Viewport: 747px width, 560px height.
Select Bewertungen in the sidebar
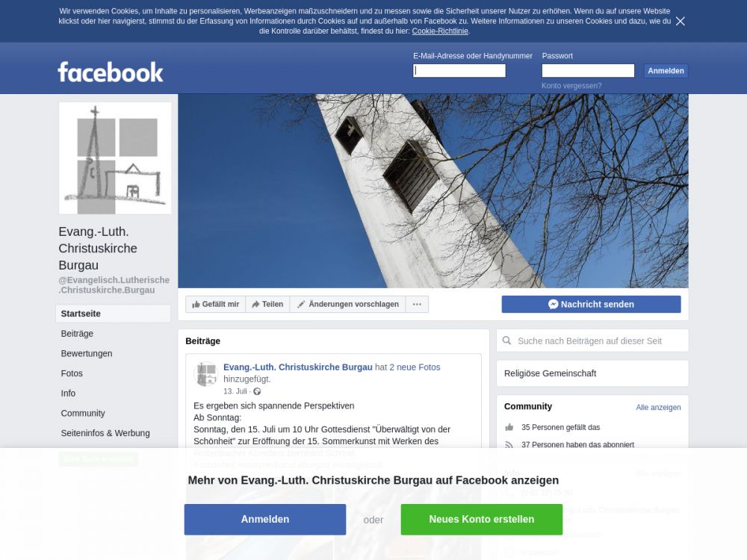click(87, 353)
